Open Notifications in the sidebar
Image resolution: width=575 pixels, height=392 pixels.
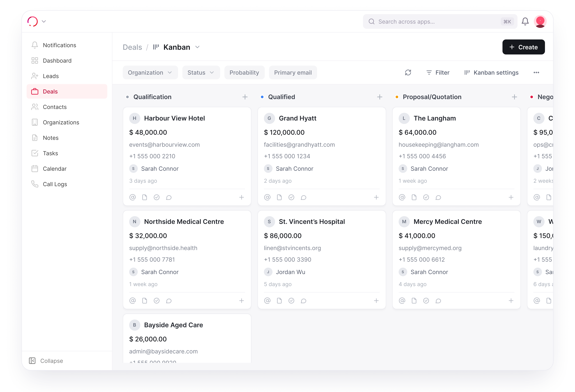tap(67, 45)
